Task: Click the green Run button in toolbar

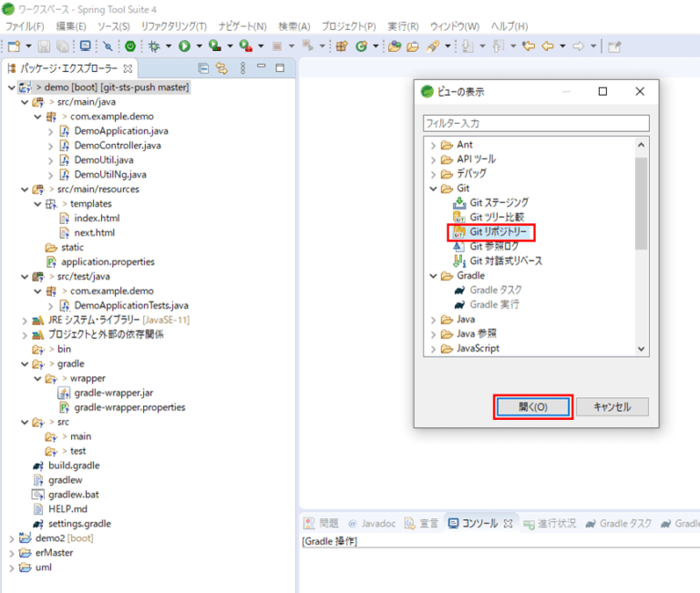Action: pos(184,46)
